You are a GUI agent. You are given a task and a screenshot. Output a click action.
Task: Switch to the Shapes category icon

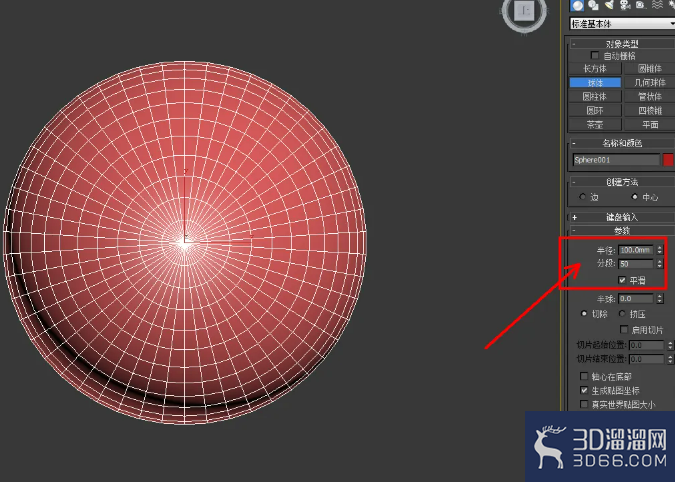pyautogui.click(x=594, y=5)
